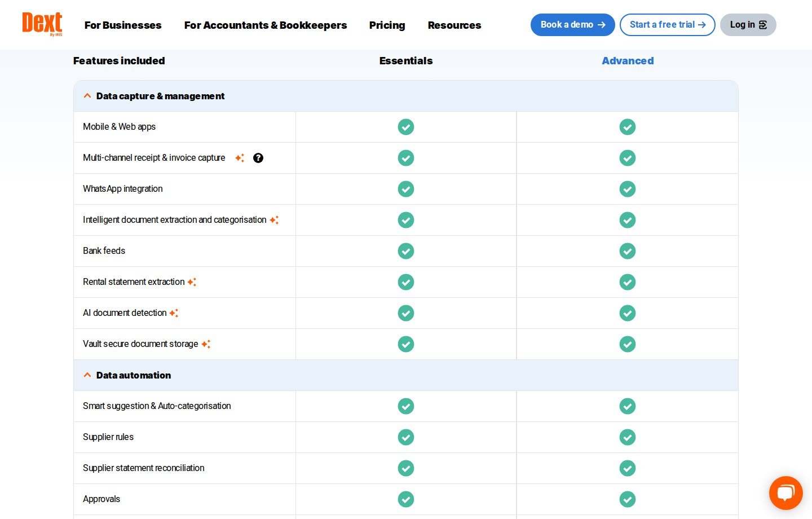Click Advanced checkmark for Mobile & Web apps

(x=628, y=127)
